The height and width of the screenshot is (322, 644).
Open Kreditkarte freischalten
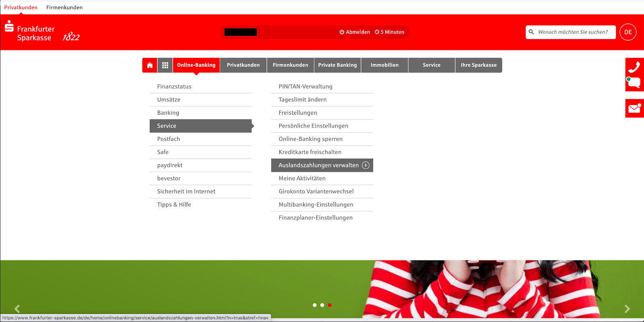(322, 152)
